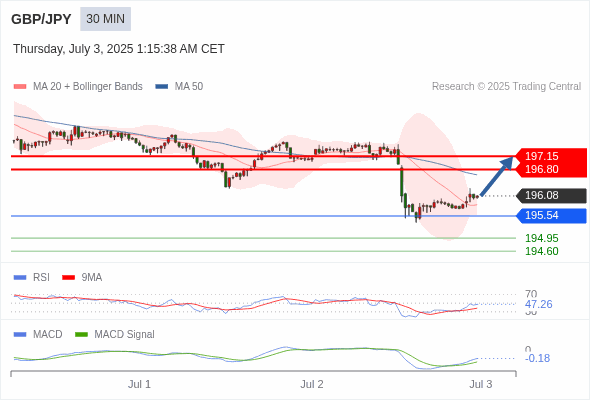Click the MACD blue legend marker
This screenshot has width=590, height=400.
point(20,334)
